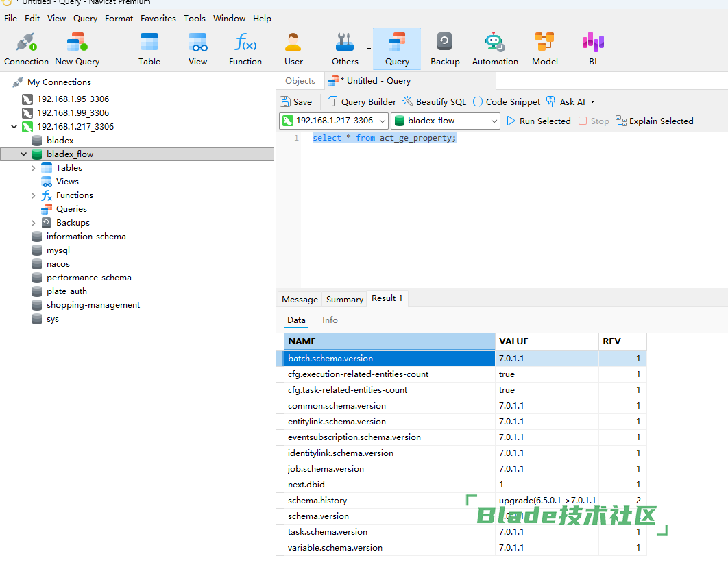This screenshot has width=728, height=578.
Task: Open the Connection toolbar button
Action: click(x=26, y=49)
